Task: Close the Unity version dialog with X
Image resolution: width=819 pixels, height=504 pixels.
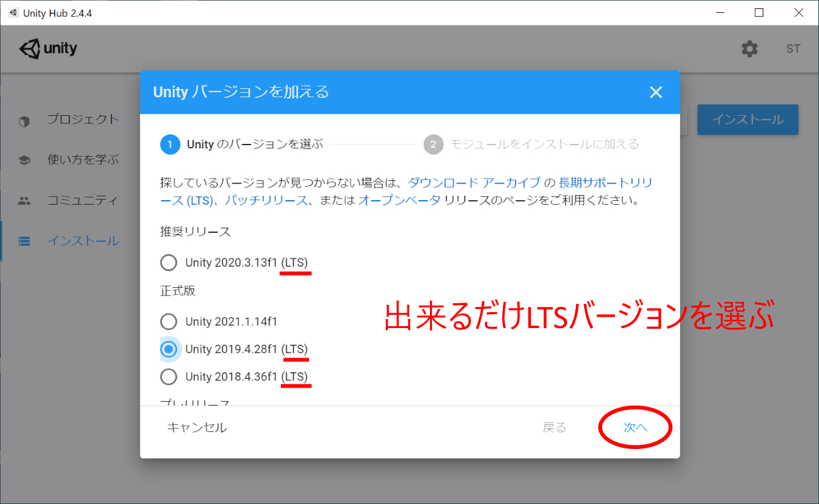Action: [656, 92]
